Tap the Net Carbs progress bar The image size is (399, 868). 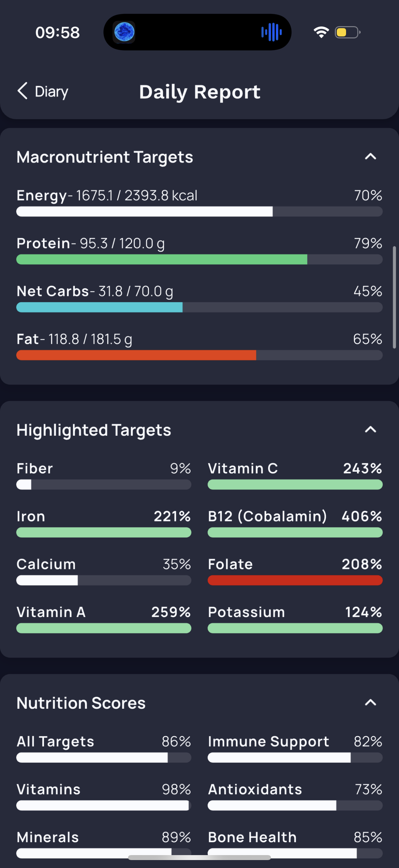click(x=199, y=307)
